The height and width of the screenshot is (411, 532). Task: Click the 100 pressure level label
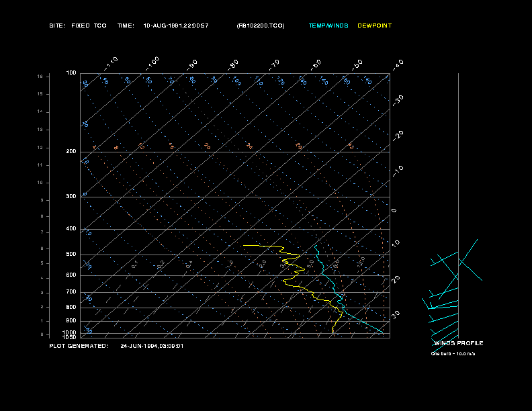pyautogui.click(x=71, y=73)
